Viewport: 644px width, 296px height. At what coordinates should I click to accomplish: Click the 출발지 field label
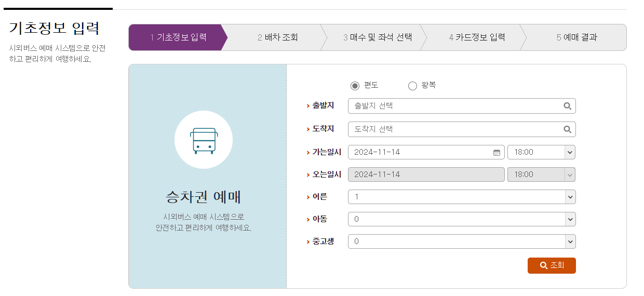pos(323,105)
